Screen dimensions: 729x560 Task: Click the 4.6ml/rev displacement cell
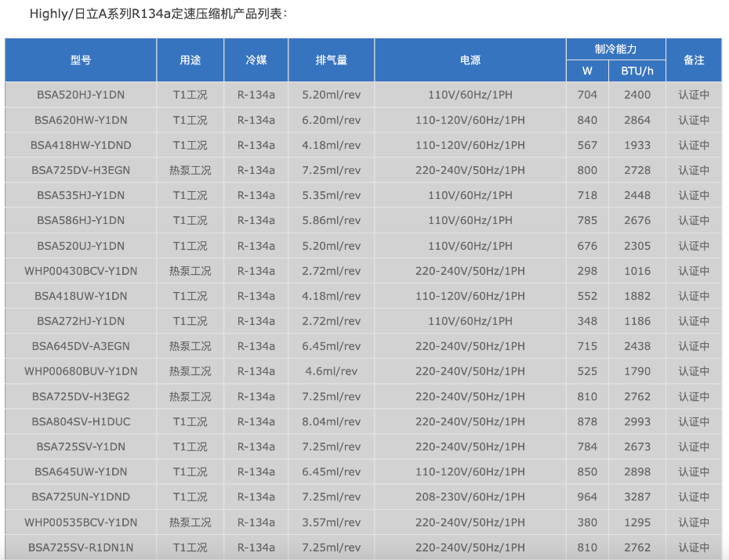point(331,371)
